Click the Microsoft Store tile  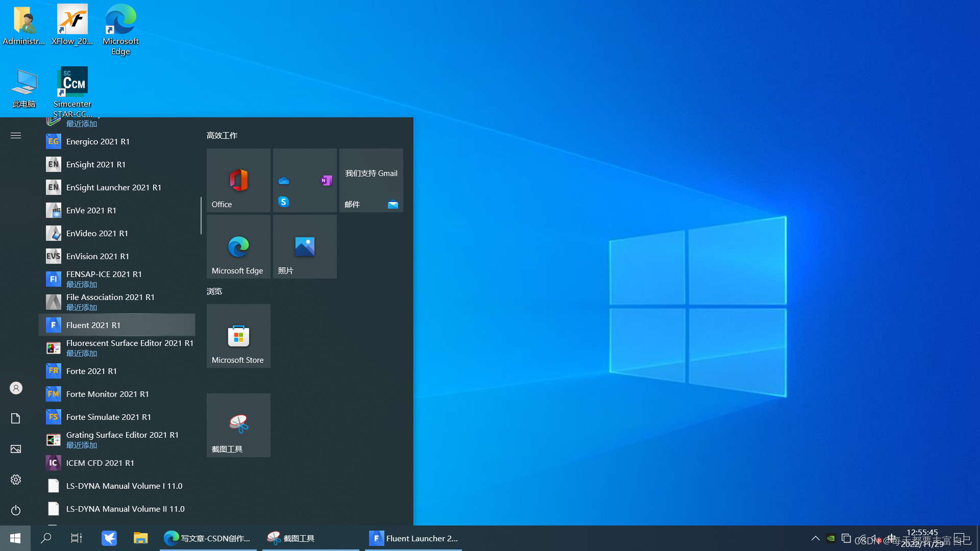pos(238,336)
